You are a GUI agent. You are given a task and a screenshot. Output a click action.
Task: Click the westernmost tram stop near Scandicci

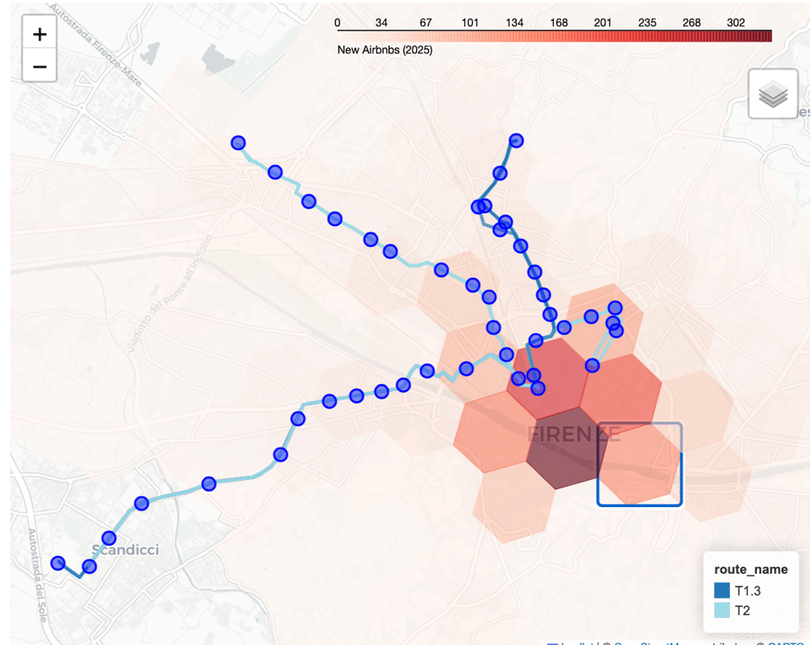(58, 562)
